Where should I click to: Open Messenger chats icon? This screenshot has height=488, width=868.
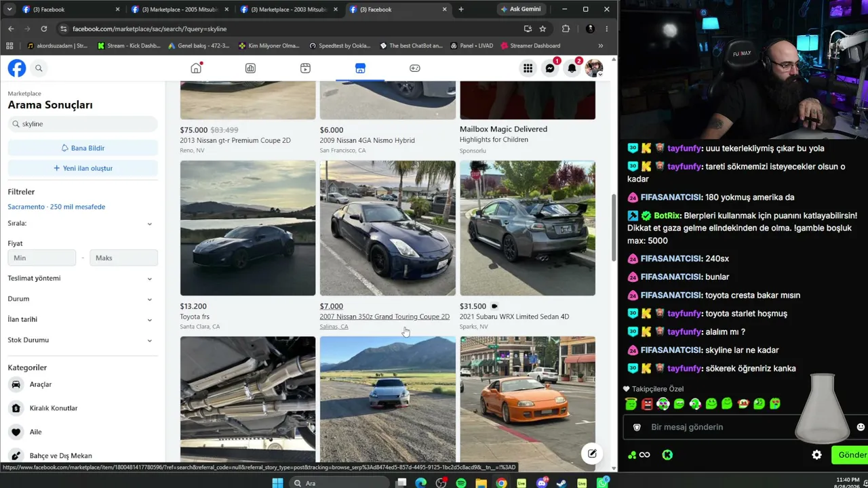click(x=550, y=68)
